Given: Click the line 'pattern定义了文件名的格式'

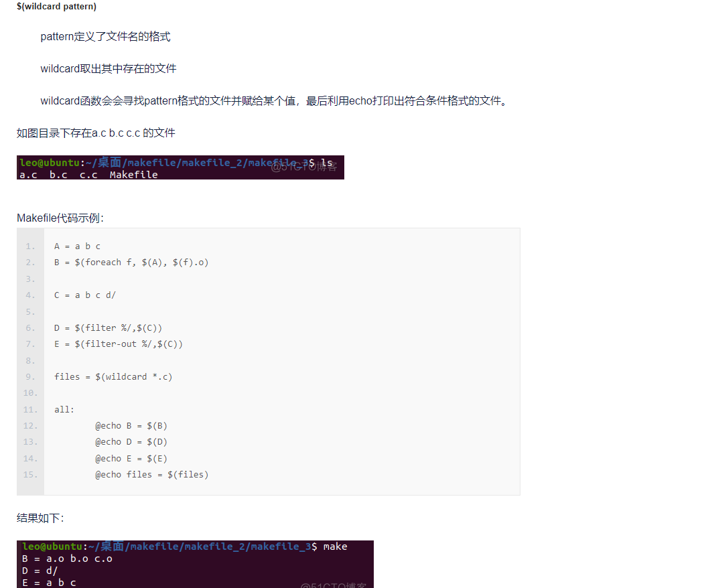Looking at the screenshot, I should coord(105,37).
